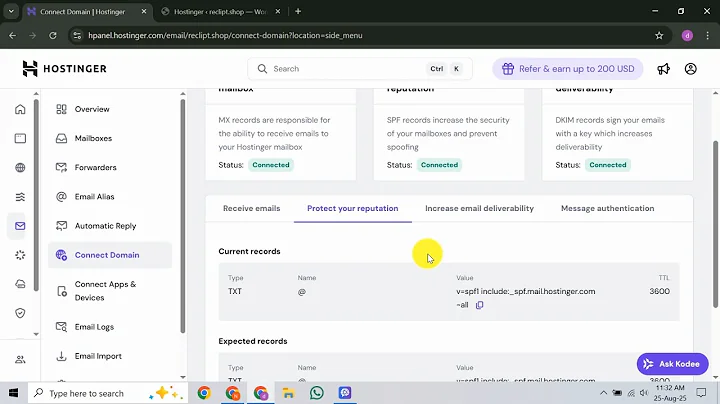Image resolution: width=720 pixels, height=404 pixels.
Task: Open File Explorer from taskbar
Action: pyautogui.click(x=288, y=393)
